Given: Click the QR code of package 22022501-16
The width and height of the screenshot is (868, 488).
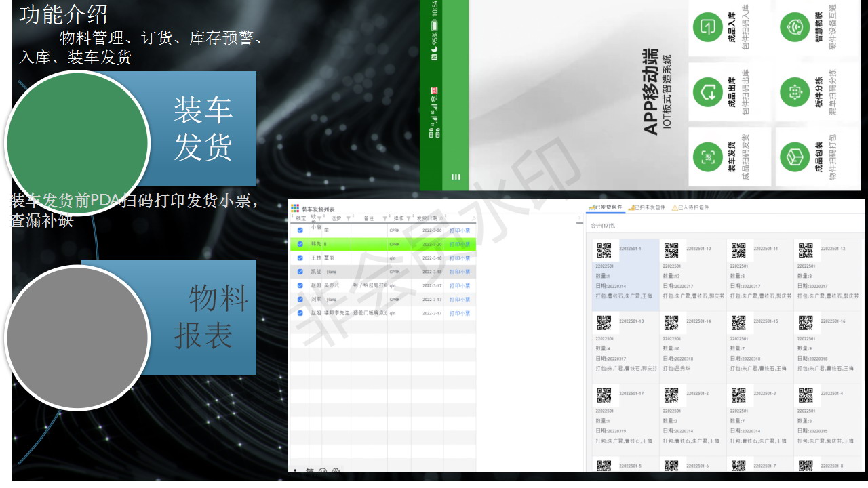Looking at the screenshot, I should pyautogui.click(x=805, y=323).
